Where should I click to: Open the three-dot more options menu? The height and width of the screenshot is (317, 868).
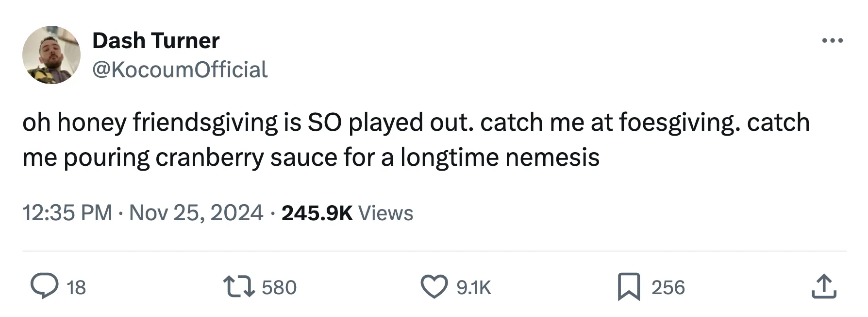pos(832,41)
